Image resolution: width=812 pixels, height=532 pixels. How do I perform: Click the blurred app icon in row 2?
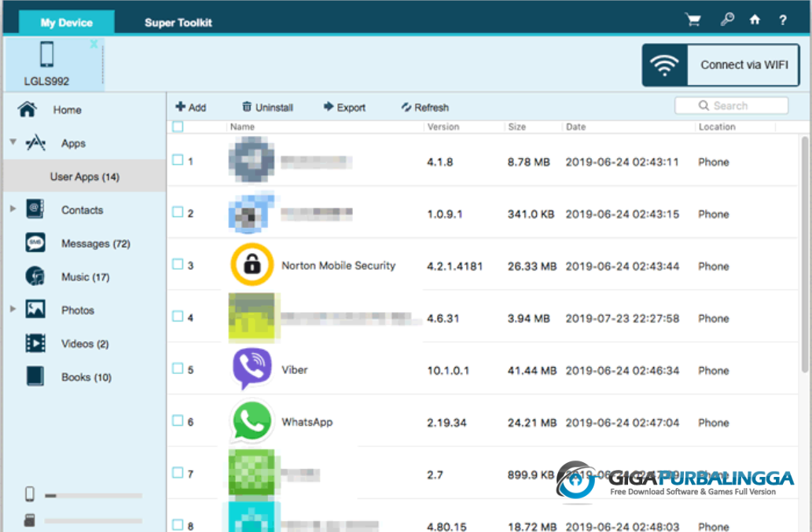click(252, 212)
